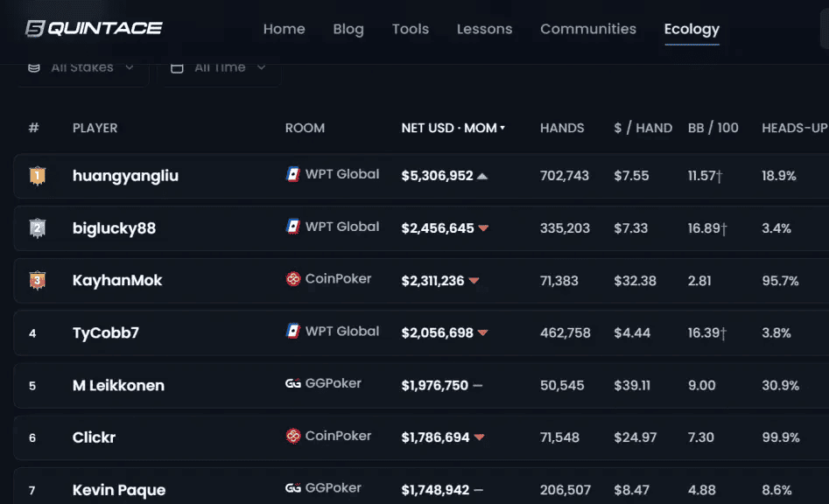
Task: Click the Quintace logo
Action: click(x=94, y=29)
